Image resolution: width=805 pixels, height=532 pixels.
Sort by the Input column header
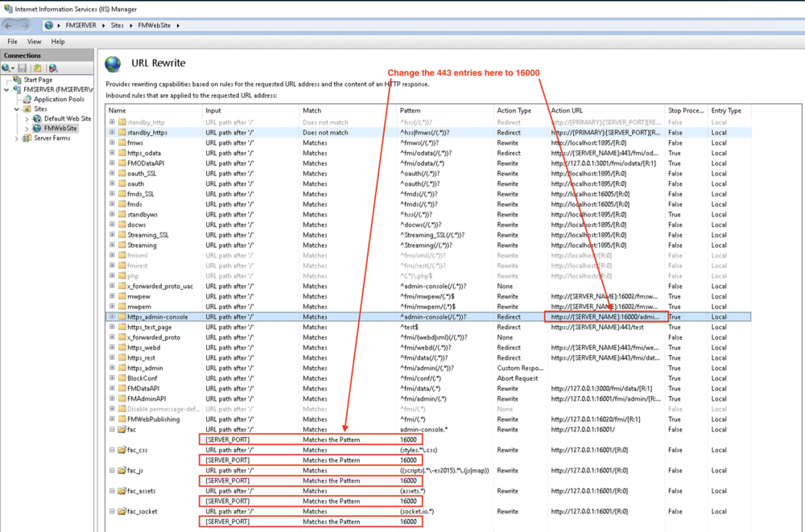pos(213,110)
